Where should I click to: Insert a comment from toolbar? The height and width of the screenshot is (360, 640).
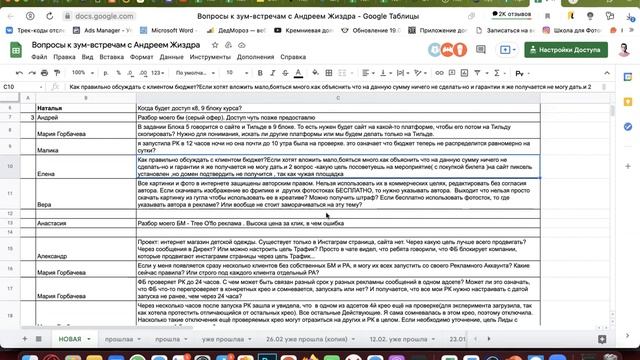coord(452,73)
